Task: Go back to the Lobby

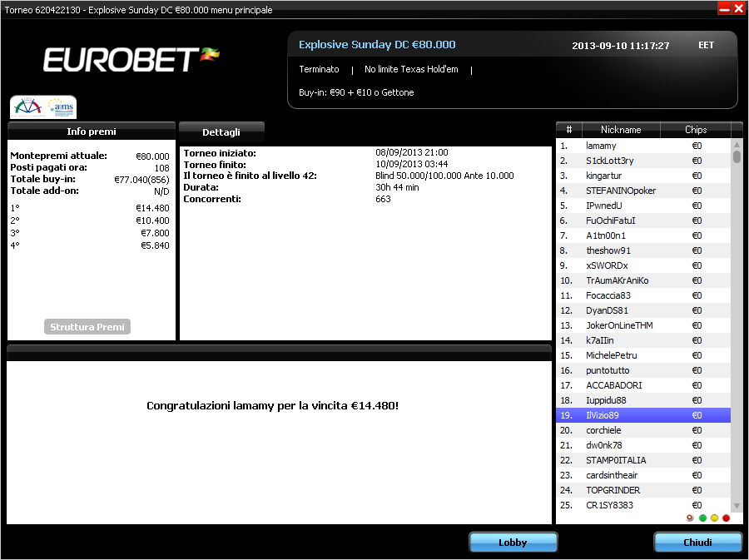Action: (513, 543)
